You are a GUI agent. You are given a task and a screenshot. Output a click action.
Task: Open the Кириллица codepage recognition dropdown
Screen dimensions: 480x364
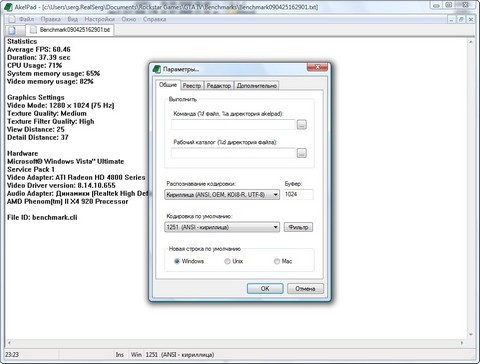click(x=222, y=195)
